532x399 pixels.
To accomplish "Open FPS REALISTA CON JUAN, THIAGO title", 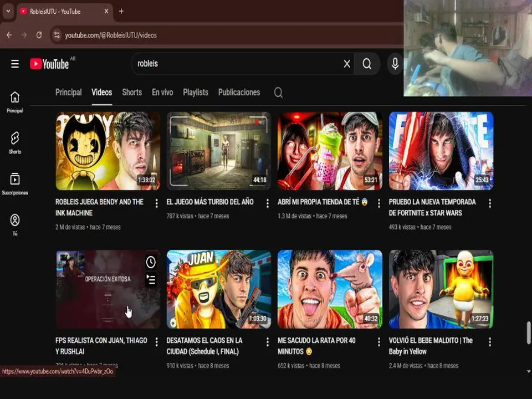I will click(x=101, y=346).
